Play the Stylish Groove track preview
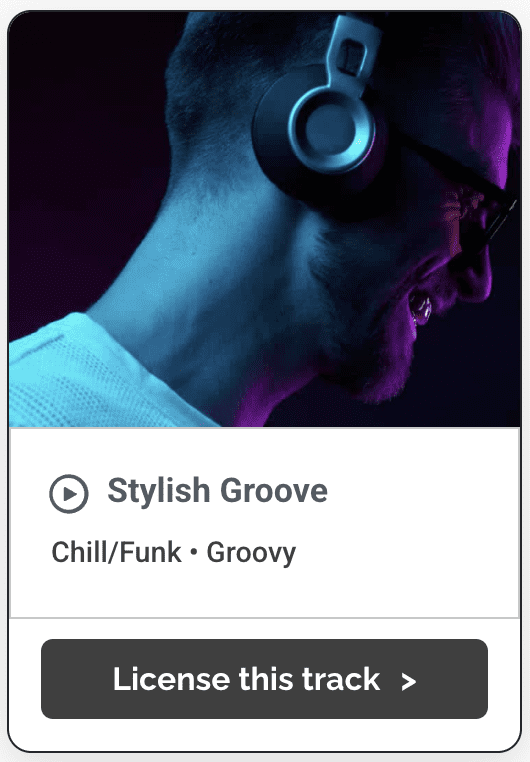The width and height of the screenshot is (530, 762). tap(69, 494)
